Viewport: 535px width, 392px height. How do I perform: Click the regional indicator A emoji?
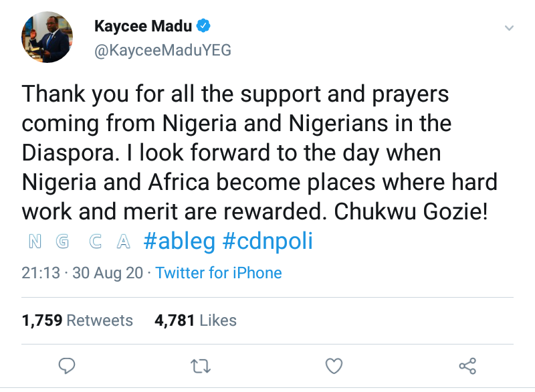pos(122,241)
